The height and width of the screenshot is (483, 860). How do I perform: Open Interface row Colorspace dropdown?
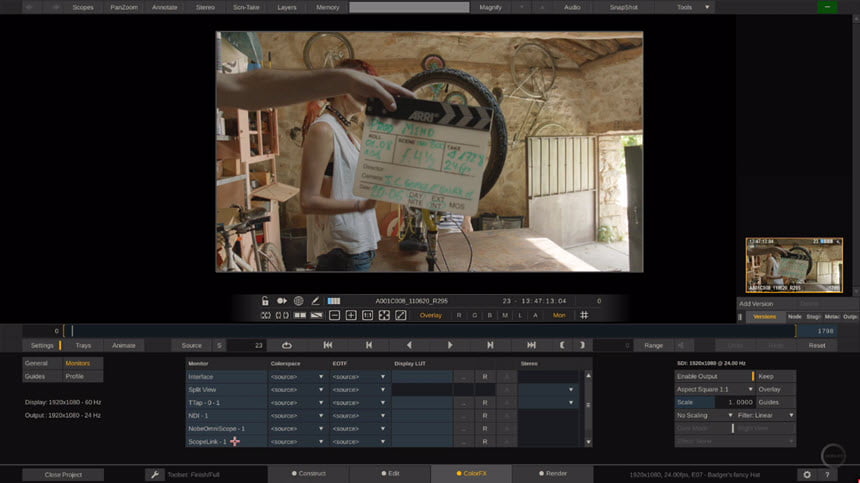point(297,377)
